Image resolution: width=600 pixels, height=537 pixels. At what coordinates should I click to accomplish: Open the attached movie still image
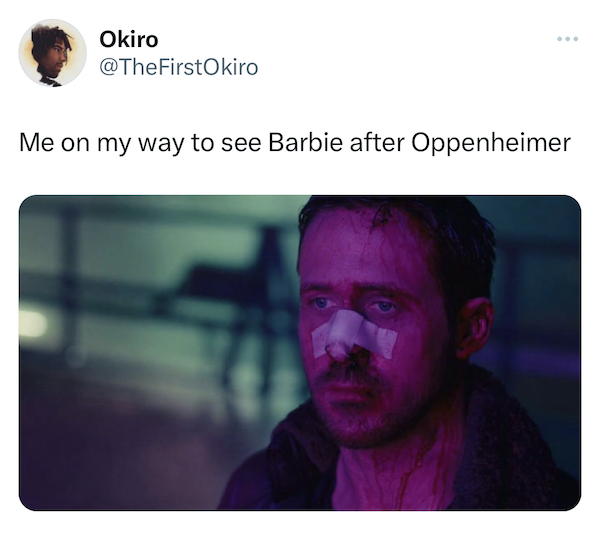pyautogui.click(x=300, y=353)
